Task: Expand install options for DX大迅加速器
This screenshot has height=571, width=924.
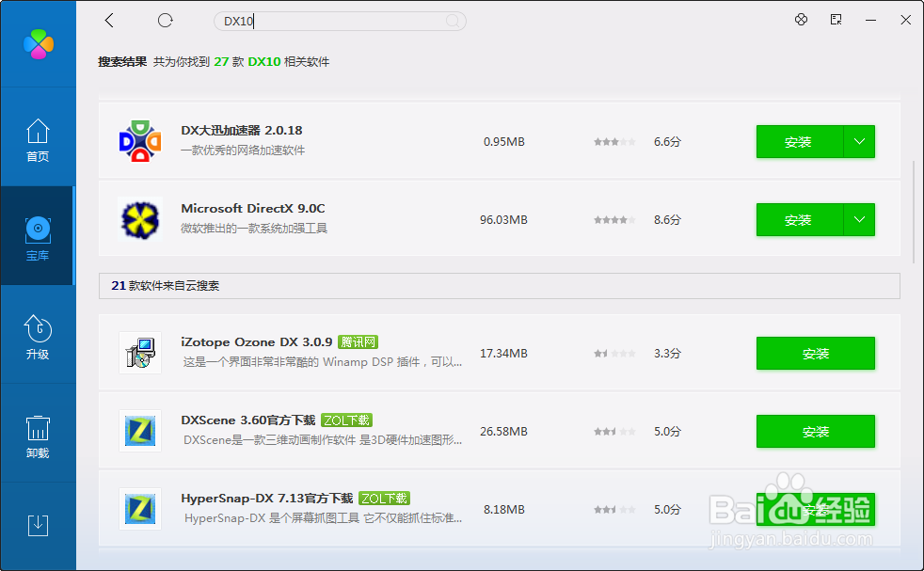Action: pyautogui.click(x=859, y=141)
